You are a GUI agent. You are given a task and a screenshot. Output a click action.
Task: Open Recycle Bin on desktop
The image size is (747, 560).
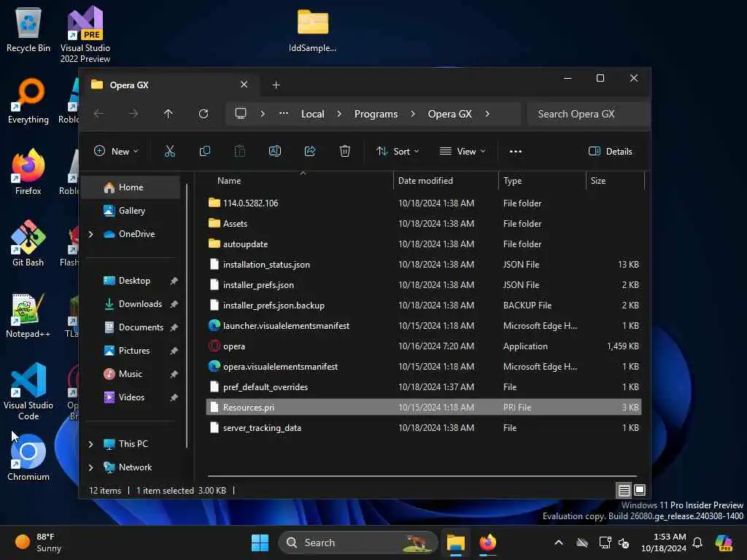click(x=28, y=29)
